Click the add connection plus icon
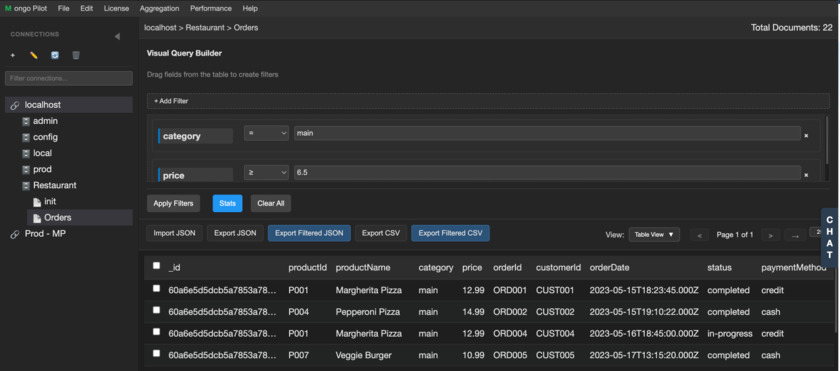Viewport: 840px width, 371px height. [13, 55]
